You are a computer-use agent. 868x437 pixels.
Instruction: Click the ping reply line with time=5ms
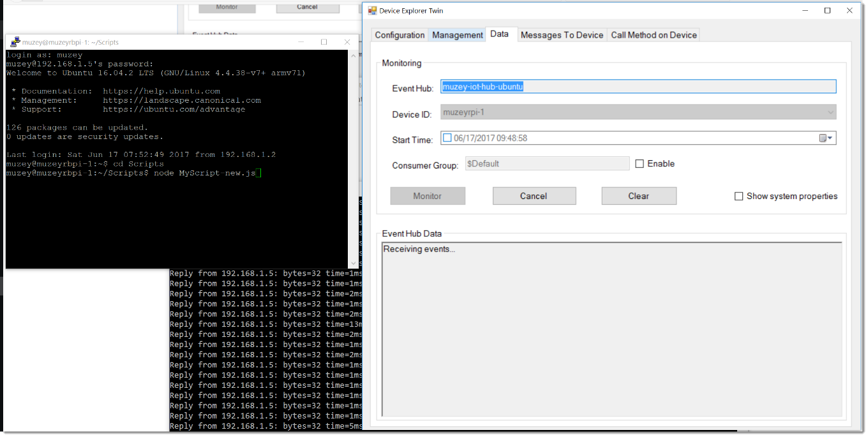[x=266, y=426]
